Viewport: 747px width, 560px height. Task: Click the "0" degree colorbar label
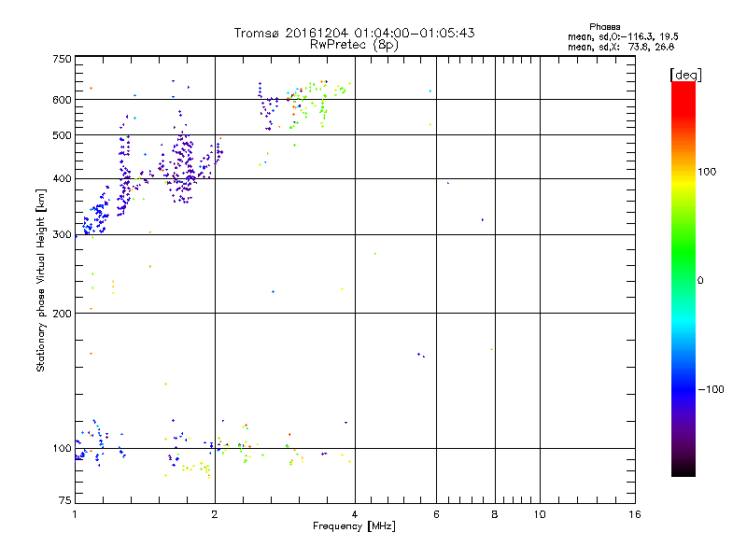click(x=700, y=280)
